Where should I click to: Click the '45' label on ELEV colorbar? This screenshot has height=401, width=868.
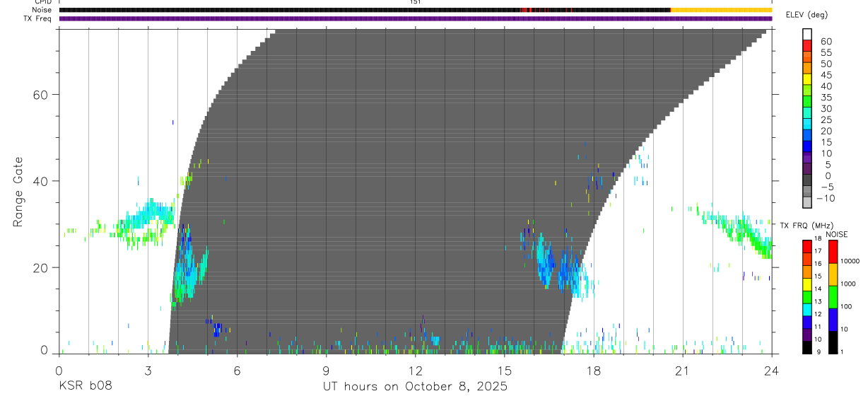(826, 75)
